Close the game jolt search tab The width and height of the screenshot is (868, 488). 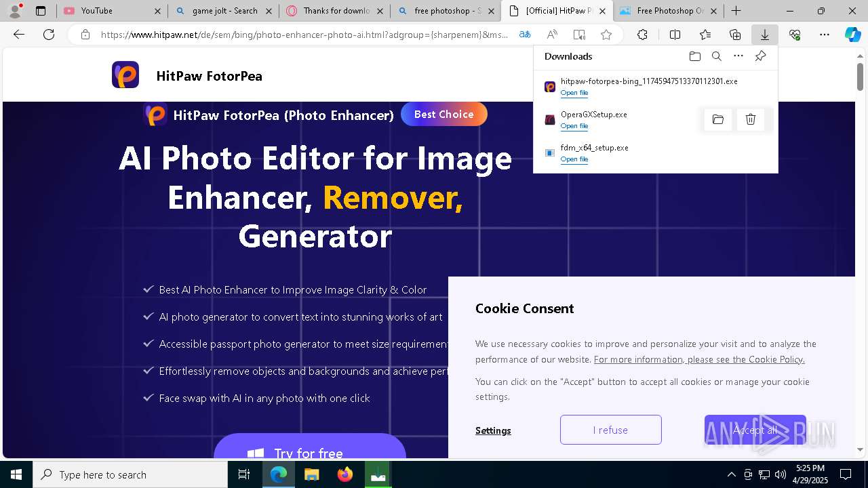pyautogui.click(x=269, y=11)
